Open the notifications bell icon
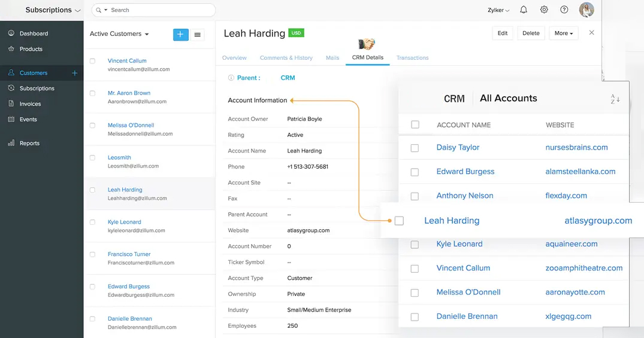644x338 pixels. [524, 10]
